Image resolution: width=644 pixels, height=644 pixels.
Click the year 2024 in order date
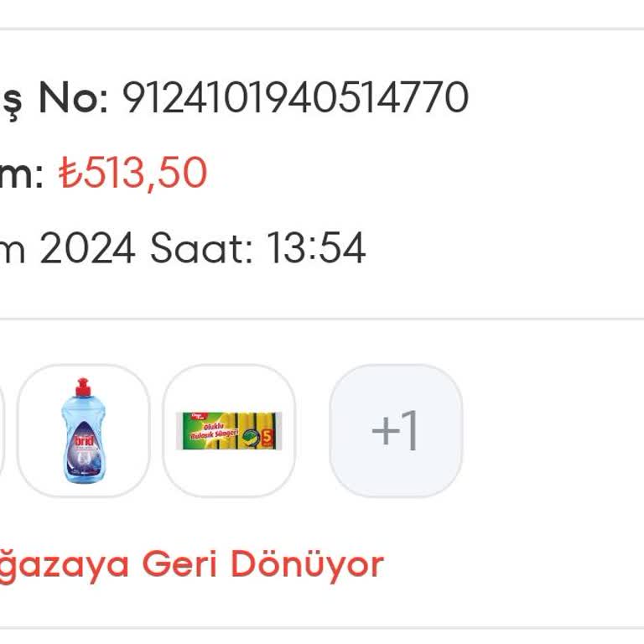click(87, 247)
